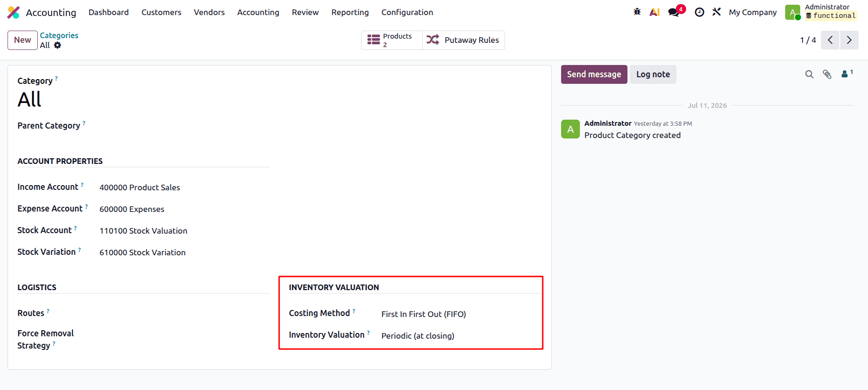The width and height of the screenshot is (868, 390).
Task: Show help tooltip for Category label
Action: 56,78
